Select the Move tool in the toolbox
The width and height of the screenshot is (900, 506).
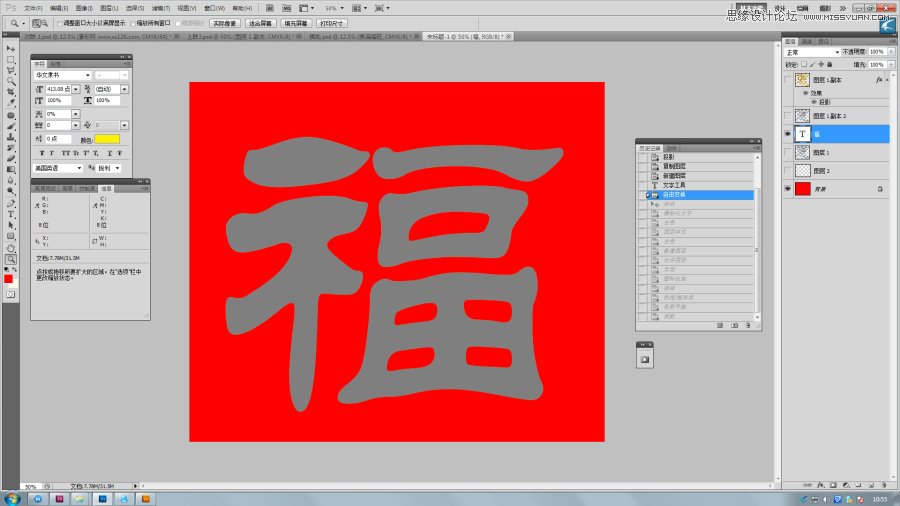pyautogui.click(x=11, y=48)
